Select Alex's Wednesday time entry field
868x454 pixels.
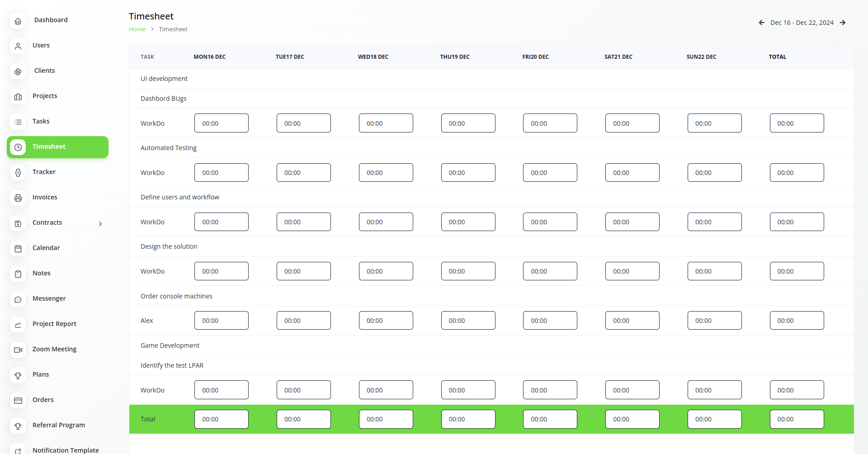coord(386,321)
